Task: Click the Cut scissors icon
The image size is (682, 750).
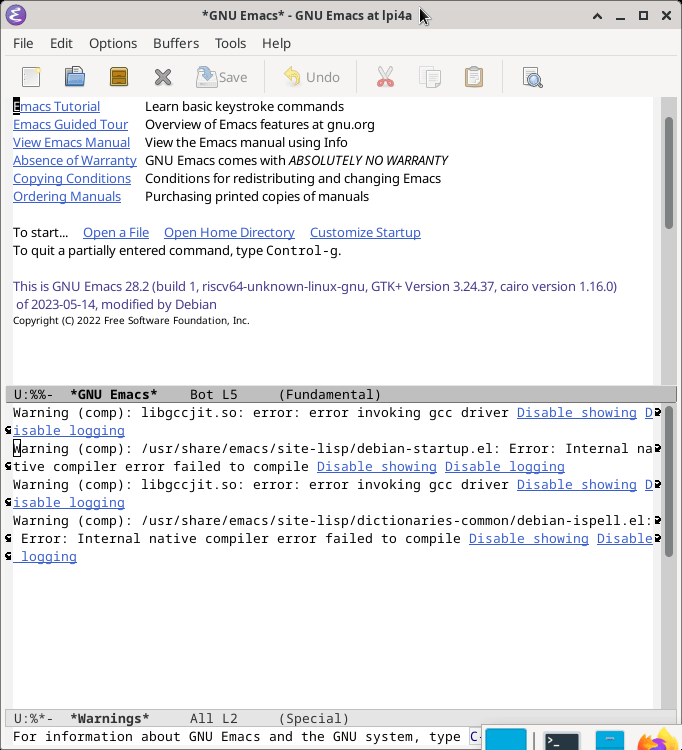Action: 385,77
